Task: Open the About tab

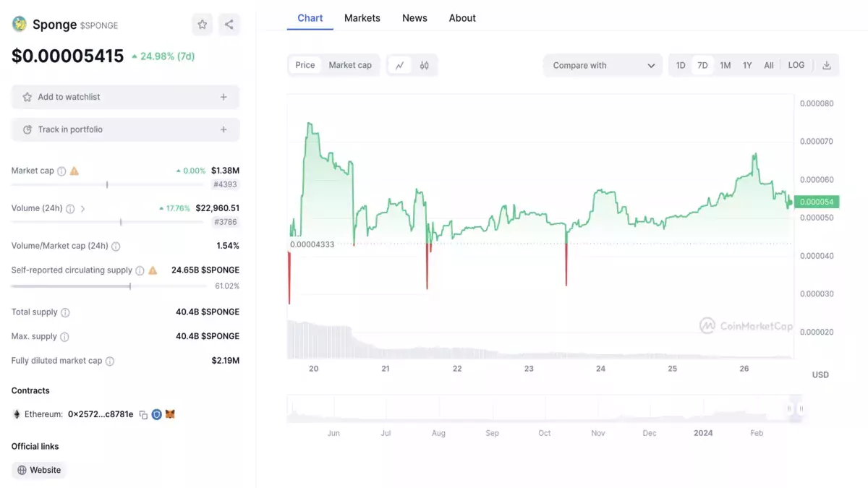Action: click(x=462, y=18)
